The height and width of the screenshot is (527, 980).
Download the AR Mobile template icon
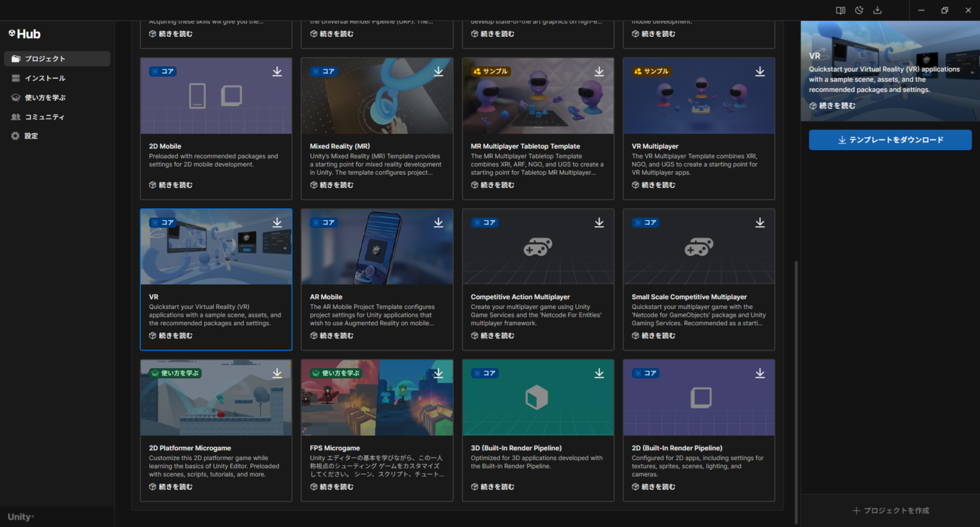439,222
